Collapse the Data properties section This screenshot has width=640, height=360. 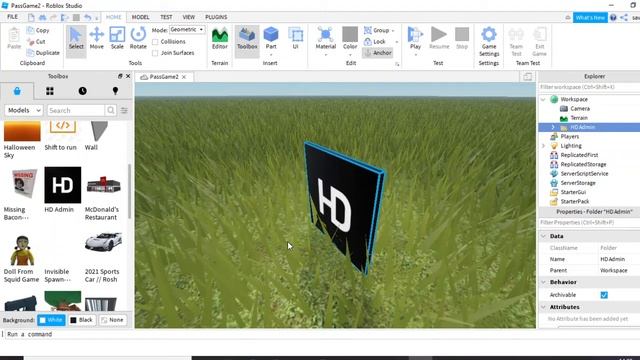tap(543, 236)
